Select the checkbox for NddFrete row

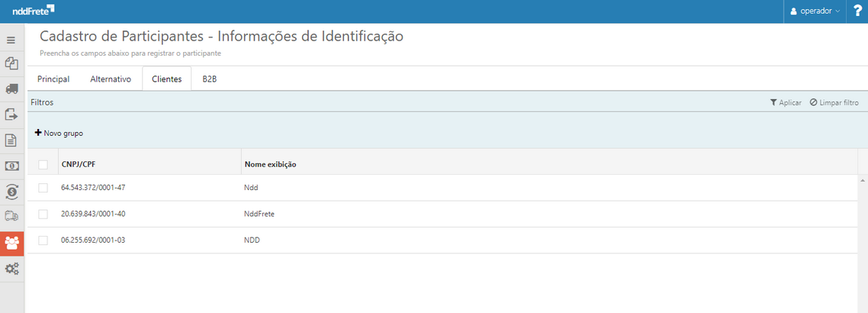43,214
